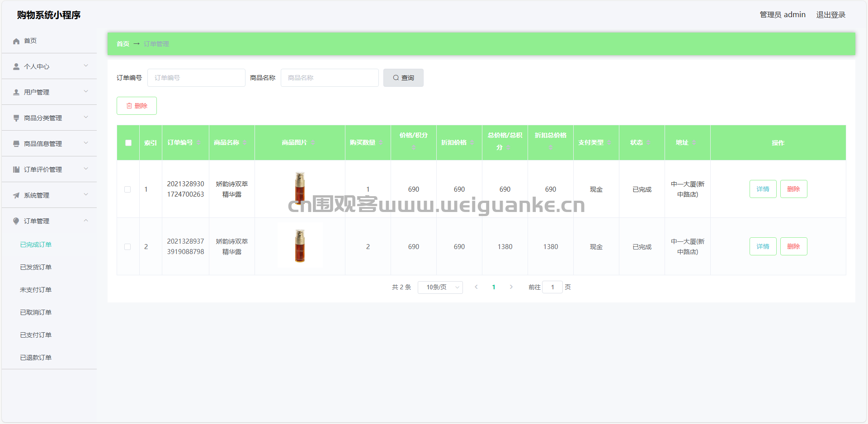
Task: Click the icon beside 订单评价管理
Action: click(16, 170)
